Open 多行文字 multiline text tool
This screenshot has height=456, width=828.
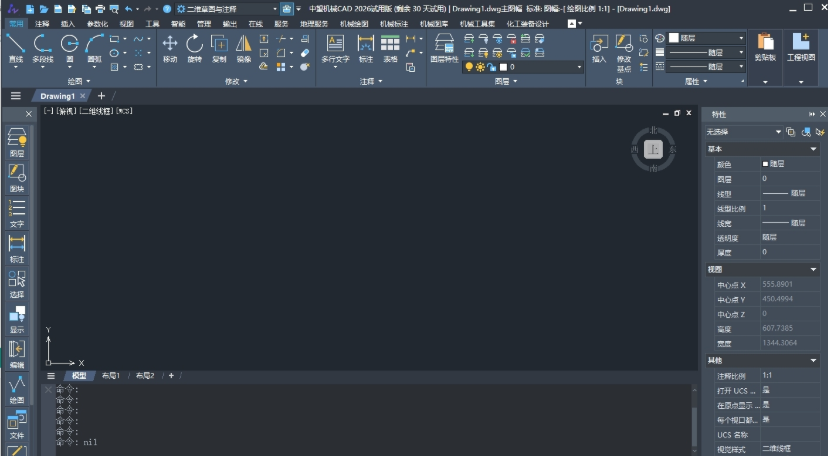[x=335, y=47]
